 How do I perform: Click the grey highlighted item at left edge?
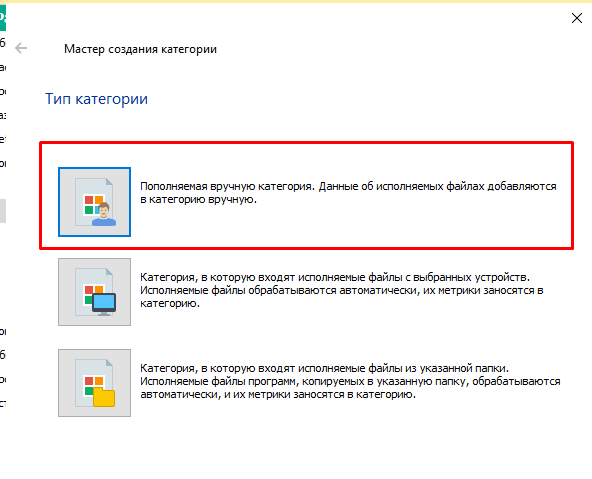point(3,211)
